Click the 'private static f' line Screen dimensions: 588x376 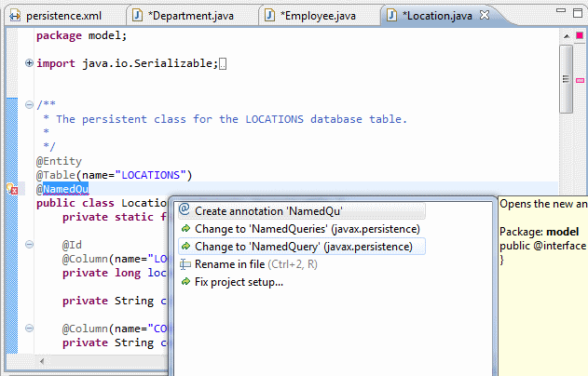[115, 217]
